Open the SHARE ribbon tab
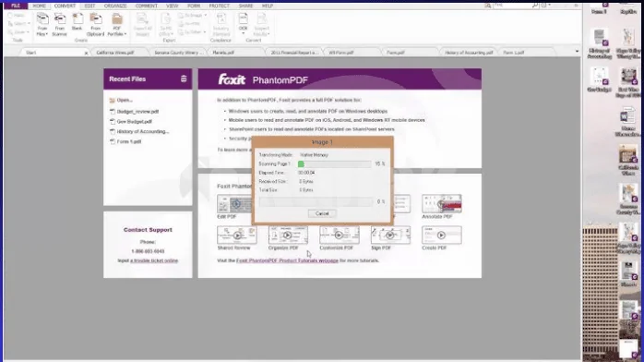Image resolution: width=644 pixels, height=362 pixels. pyautogui.click(x=245, y=6)
